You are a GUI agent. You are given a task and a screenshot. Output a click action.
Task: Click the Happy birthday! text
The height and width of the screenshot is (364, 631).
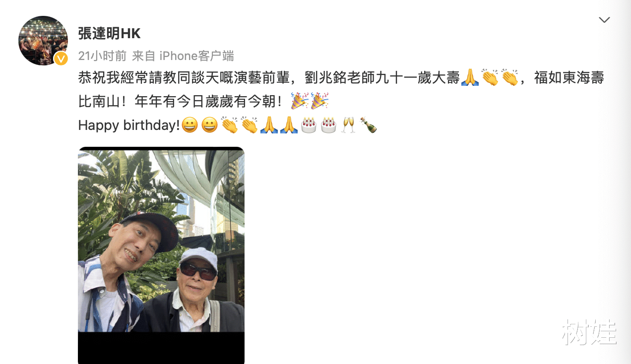tap(129, 125)
